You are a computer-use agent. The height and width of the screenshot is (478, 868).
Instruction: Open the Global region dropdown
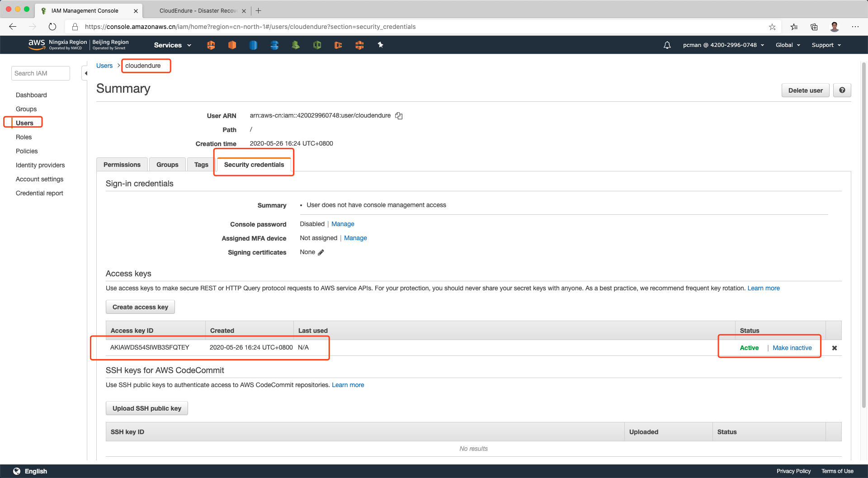pos(788,45)
